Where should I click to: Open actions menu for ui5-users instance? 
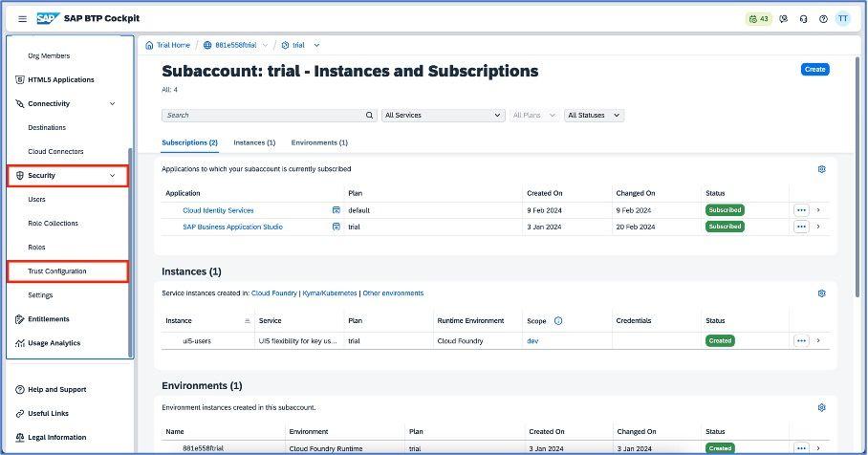(x=801, y=340)
